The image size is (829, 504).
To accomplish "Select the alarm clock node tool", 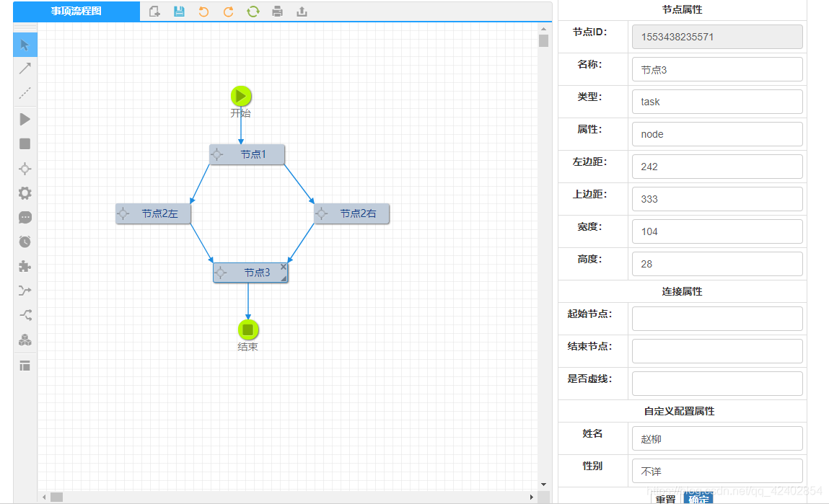I will (25, 242).
